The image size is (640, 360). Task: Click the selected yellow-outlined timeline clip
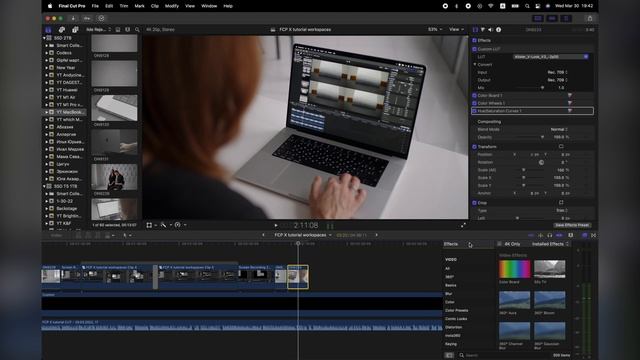click(x=298, y=277)
